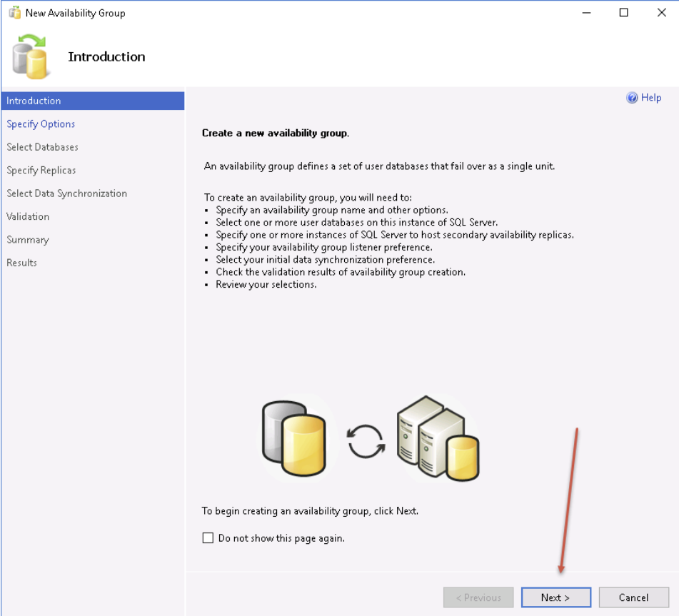Maximize the New Availability Group window

[x=623, y=13]
